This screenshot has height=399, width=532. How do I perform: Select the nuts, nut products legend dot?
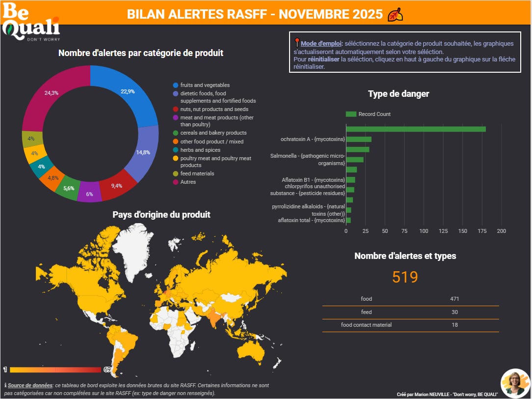coord(175,110)
